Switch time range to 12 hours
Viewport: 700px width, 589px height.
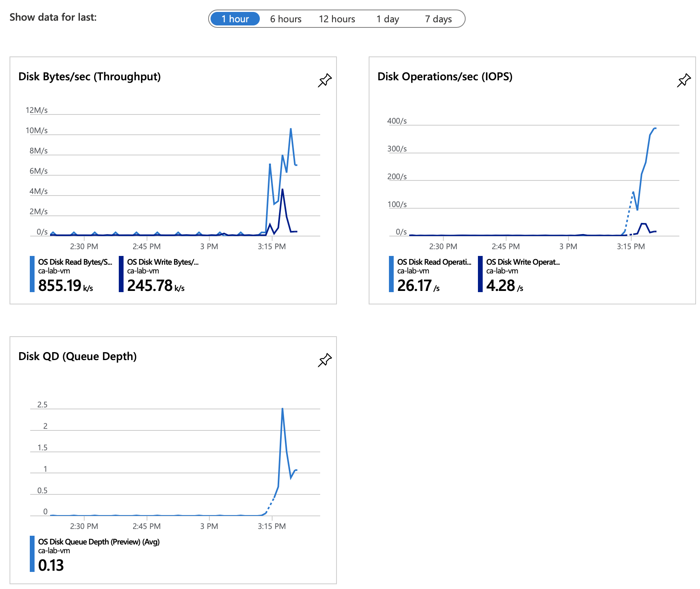pyautogui.click(x=337, y=19)
